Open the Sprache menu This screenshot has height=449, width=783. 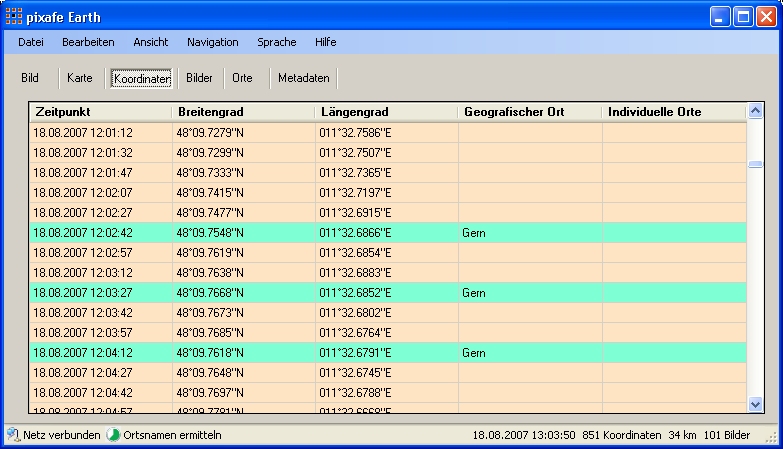pos(276,42)
